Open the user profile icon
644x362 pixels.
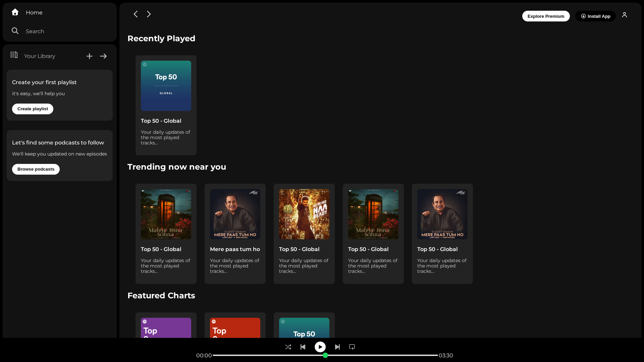tap(625, 15)
